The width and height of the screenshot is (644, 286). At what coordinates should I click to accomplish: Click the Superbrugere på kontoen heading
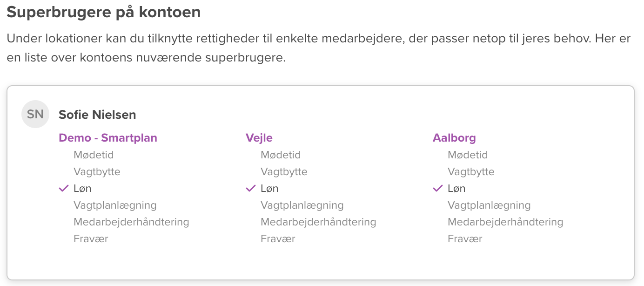[104, 13]
